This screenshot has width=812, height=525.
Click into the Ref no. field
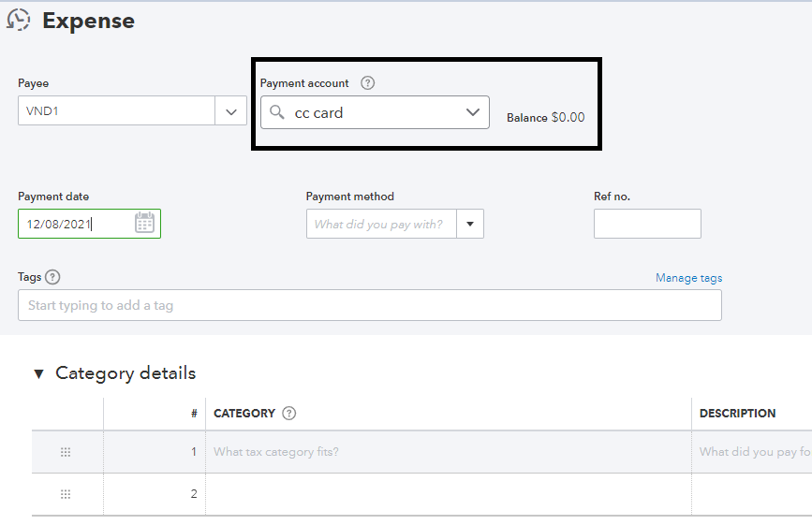click(647, 224)
